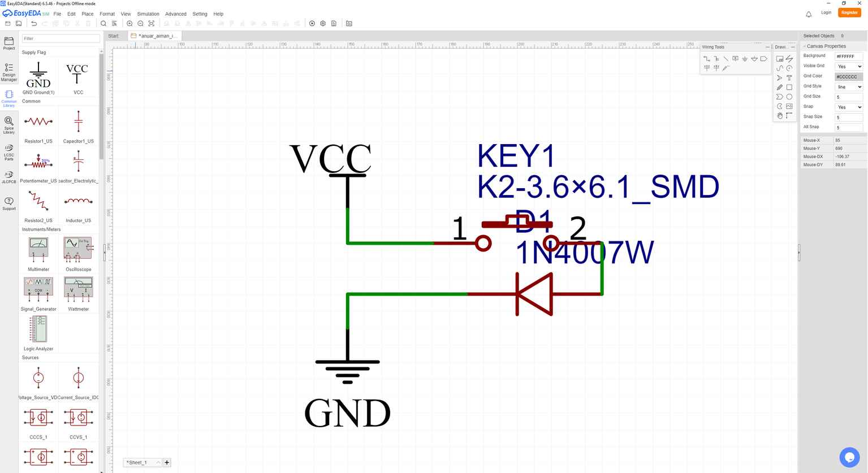Select the Inductor_US component
868x473 pixels.
[78, 206]
